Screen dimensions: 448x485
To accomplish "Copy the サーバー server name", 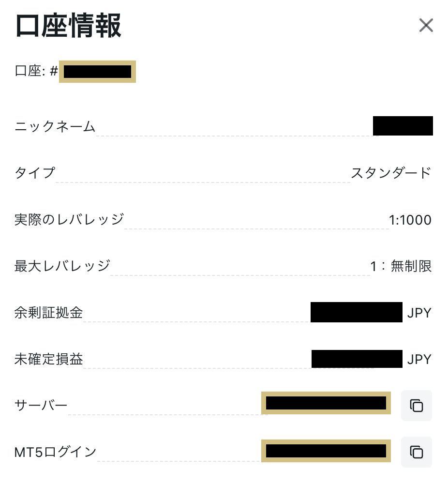I will (416, 406).
